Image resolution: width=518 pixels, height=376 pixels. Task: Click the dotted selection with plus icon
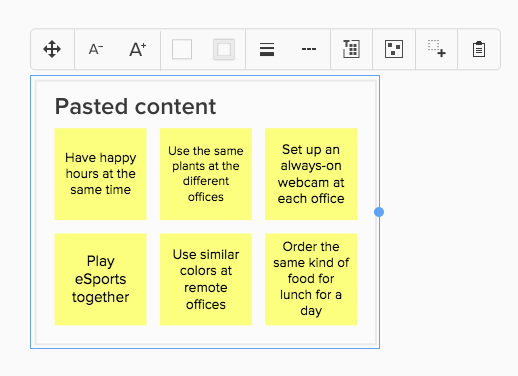[437, 49]
